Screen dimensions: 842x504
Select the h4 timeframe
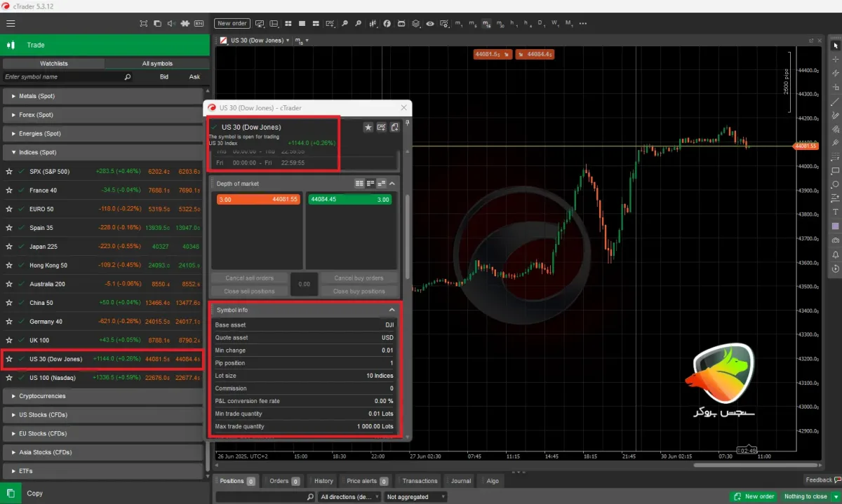(x=528, y=23)
